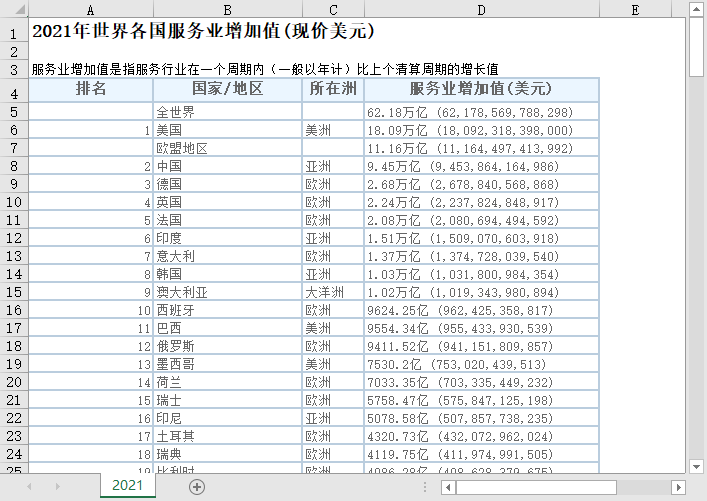Add a new sheet with plus icon
The width and height of the screenshot is (707, 501).
coord(197,487)
